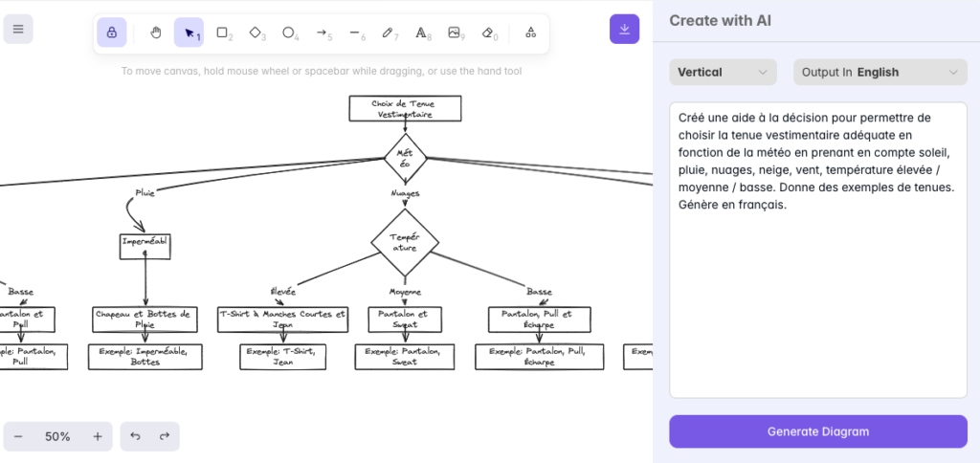Activate the Selection arrow tool

pyautogui.click(x=189, y=33)
